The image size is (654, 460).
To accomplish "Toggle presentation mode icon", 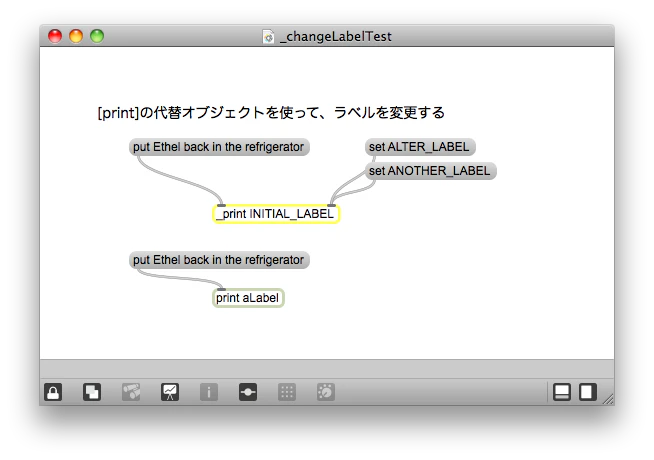I will 170,392.
